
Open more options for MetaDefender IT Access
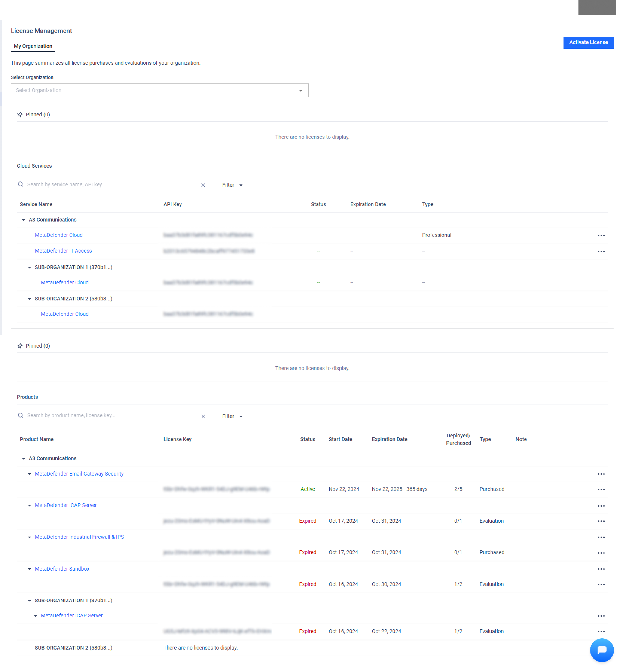tap(601, 252)
